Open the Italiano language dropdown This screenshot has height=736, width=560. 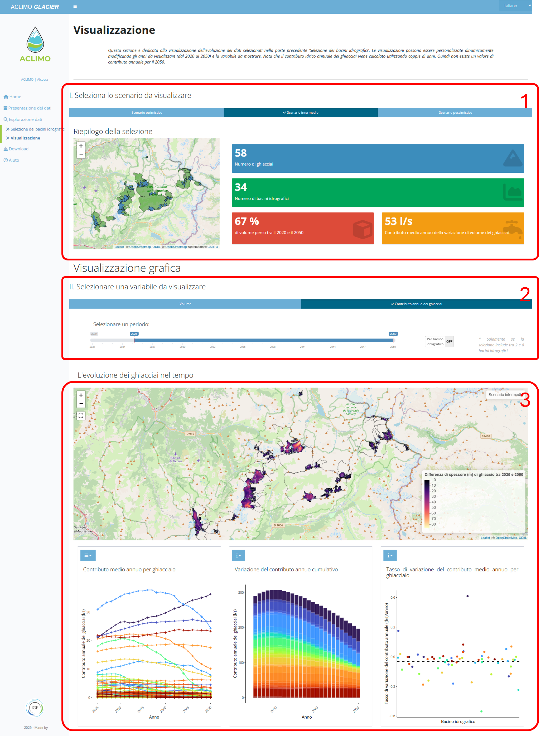(515, 6)
